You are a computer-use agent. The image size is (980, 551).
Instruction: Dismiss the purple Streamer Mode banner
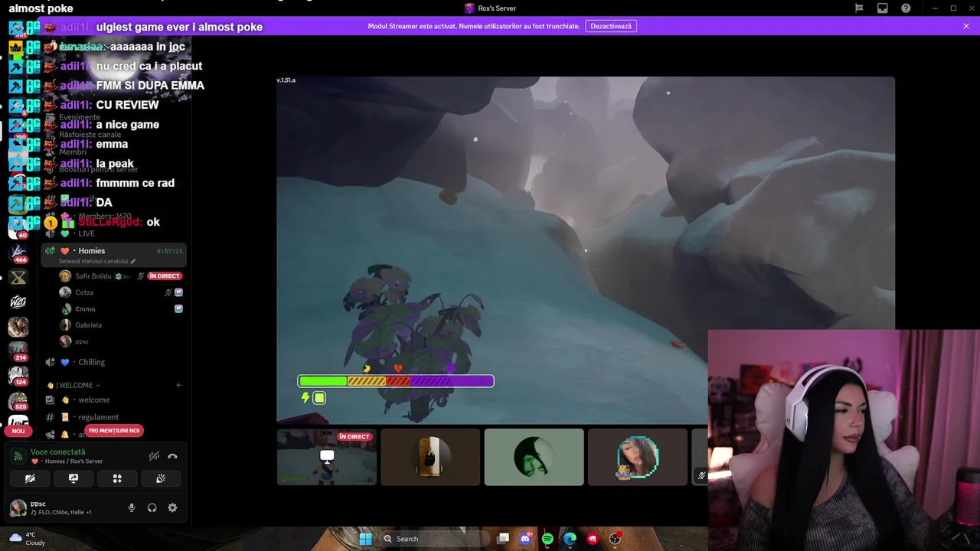tap(966, 26)
